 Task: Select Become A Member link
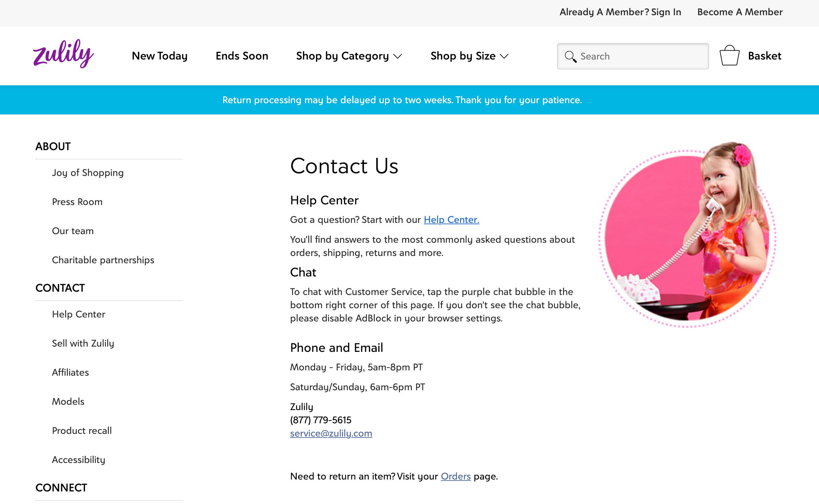[740, 12]
